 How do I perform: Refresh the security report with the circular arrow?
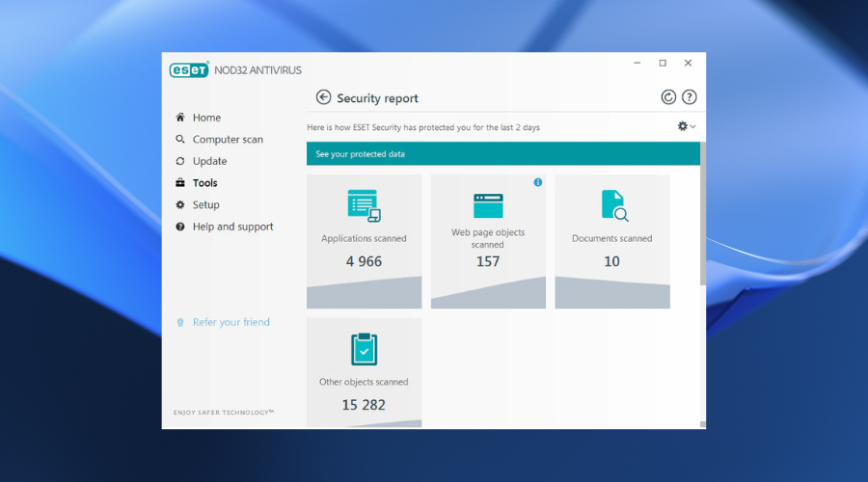coord(668,97)
